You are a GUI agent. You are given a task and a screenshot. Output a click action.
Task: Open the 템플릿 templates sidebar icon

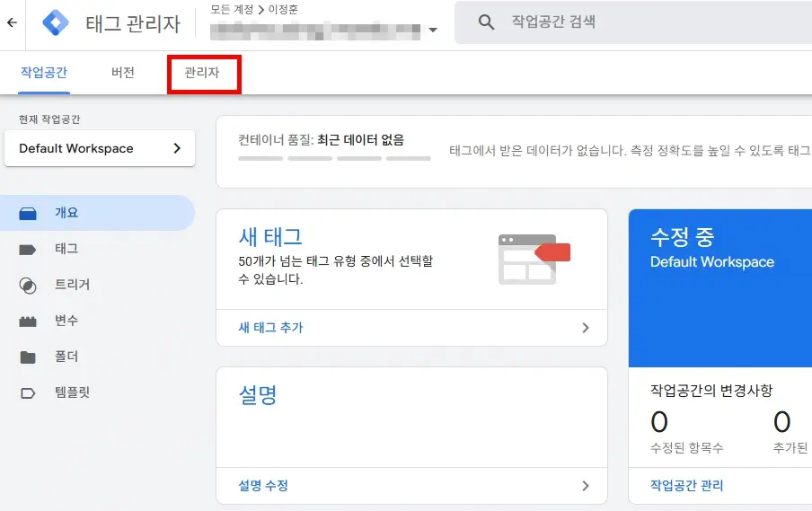click(x=28, y=393)
